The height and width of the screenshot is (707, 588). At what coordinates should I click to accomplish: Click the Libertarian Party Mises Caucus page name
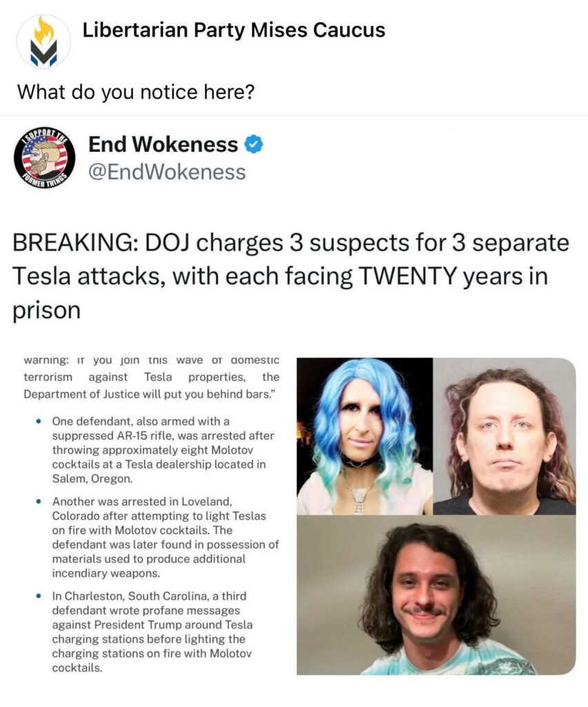click(x=234, y=30)
